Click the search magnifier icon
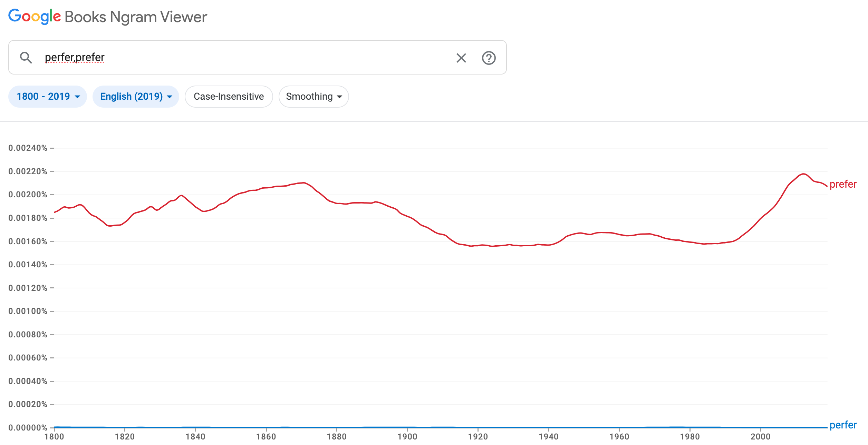Viewport: 868px width, 445px height. [x=26, y=58]
